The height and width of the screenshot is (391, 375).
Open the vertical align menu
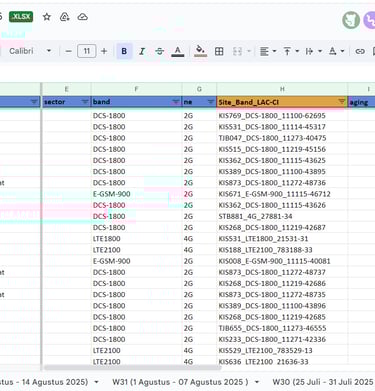[291, 51]
